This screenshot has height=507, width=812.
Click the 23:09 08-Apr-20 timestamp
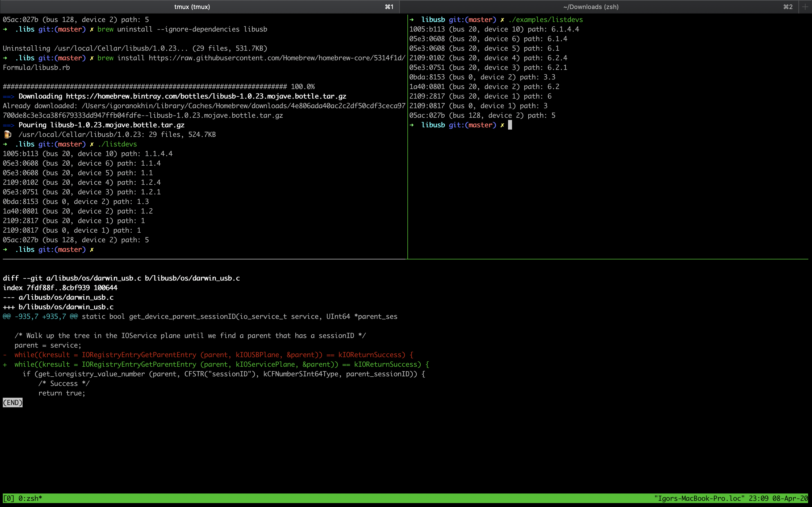coord(780,498)
